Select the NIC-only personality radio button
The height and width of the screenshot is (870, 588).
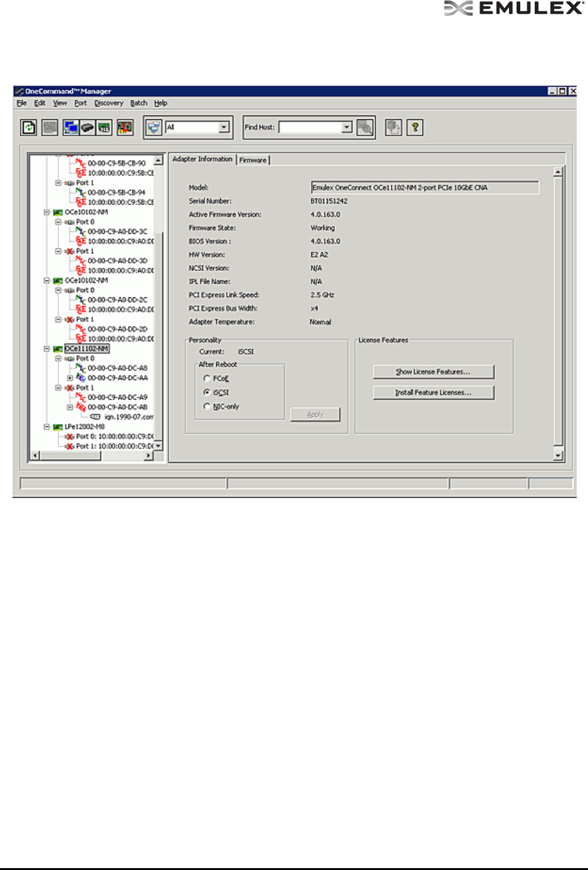point(207,406)
